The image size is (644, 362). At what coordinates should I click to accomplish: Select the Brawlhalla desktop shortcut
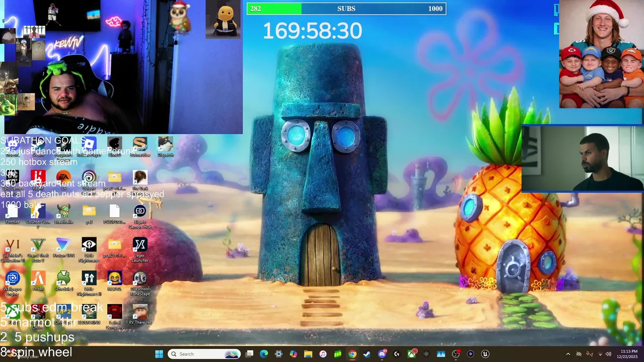[x=63, y=215]
